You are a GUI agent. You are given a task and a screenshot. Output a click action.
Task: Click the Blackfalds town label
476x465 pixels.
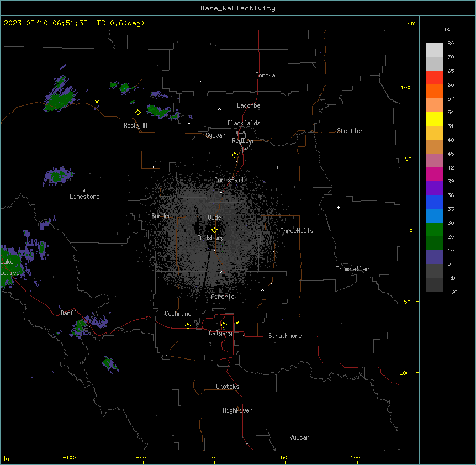[x=244, y=123]
